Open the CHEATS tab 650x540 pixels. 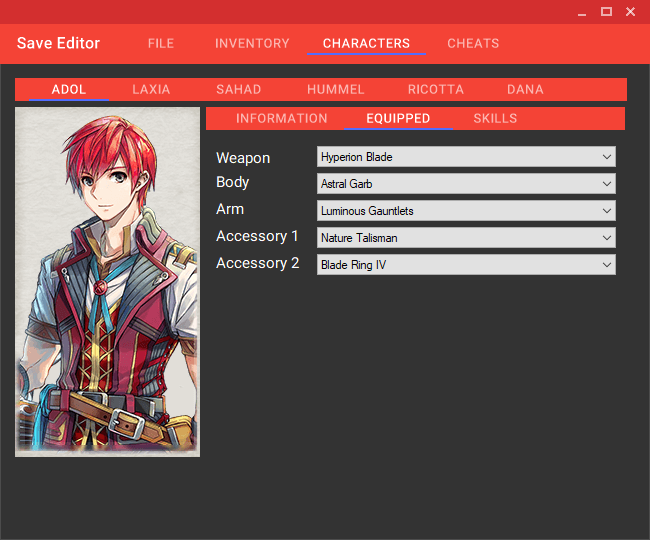click(x=473, y=43)
